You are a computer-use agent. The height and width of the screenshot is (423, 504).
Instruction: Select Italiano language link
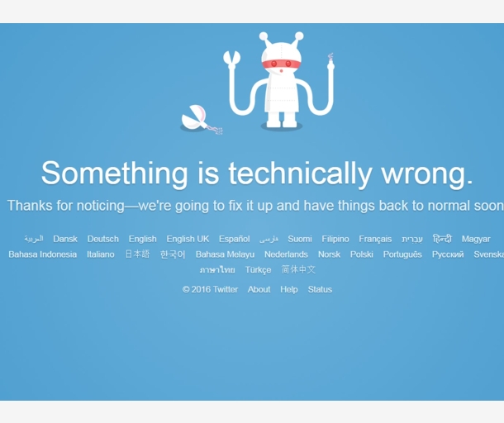click(101, 254)
